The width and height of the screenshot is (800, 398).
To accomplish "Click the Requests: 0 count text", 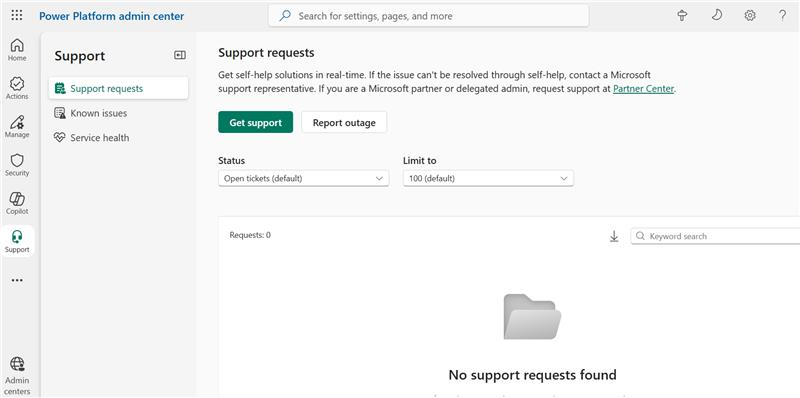I will point(250,235).
